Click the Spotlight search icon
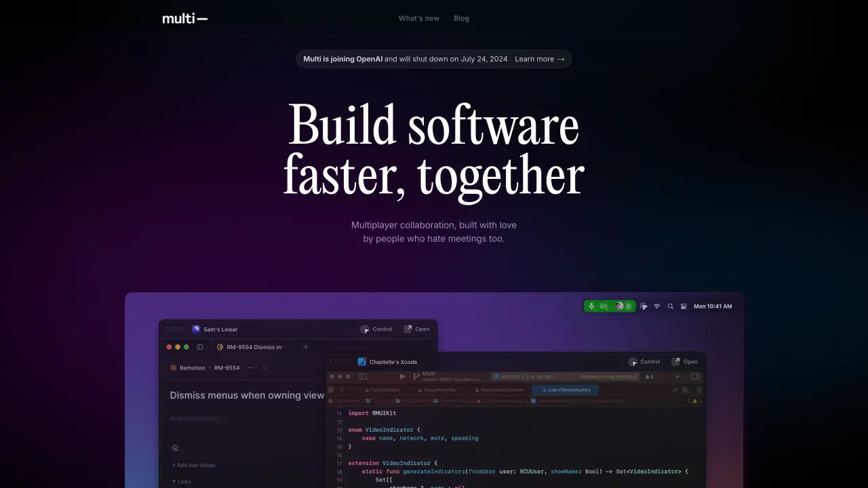Image resolution: width=868 pixels, height=488 pixels. pos(671,306)
